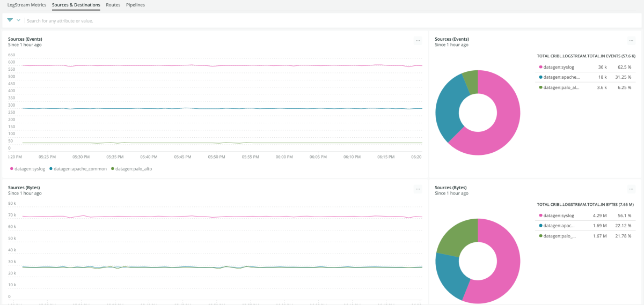
Task: Switch to the LogStream Metrics tab
Action: pos(27,5)
